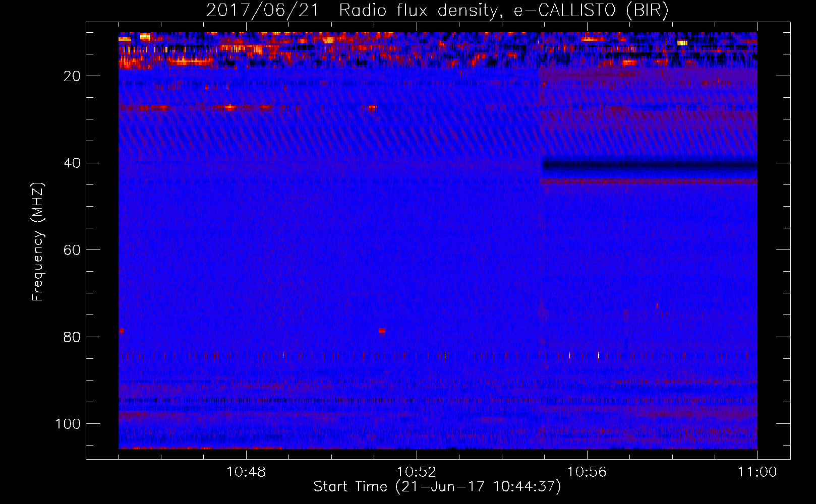The width and height of the screenshot is (816, 504).
Task: Click the '10:48' time tick label
Action: [246, 472]
